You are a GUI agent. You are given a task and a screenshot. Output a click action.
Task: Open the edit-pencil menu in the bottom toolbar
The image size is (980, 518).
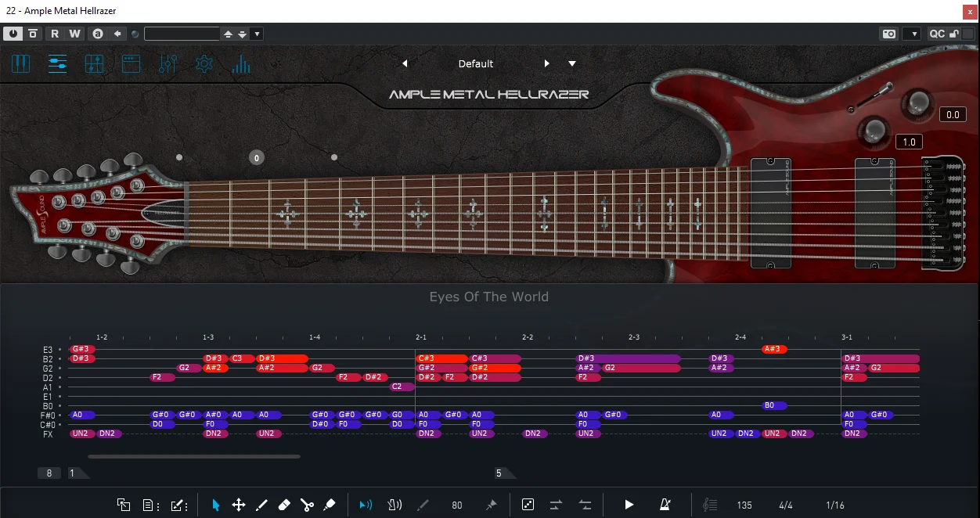[x=179, y=505]
